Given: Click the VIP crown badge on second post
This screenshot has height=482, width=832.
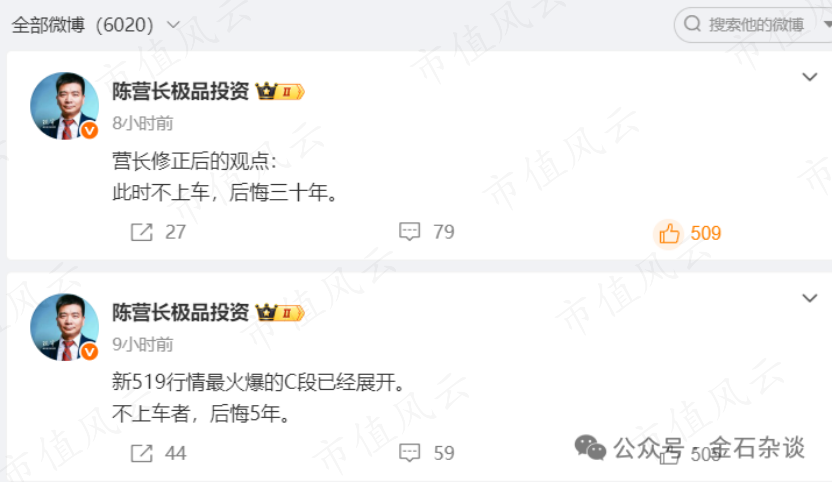Looking at the screenshot, I should (x=280, y=313).
